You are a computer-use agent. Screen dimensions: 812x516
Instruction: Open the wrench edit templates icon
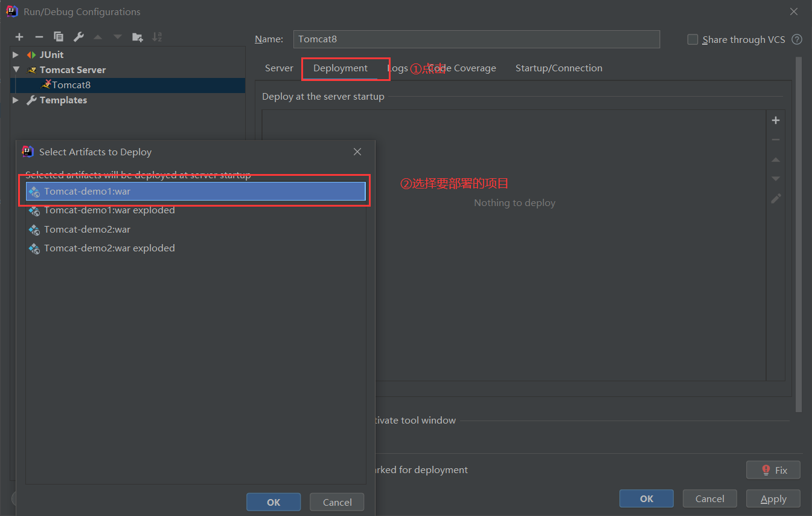coord(78,37)
